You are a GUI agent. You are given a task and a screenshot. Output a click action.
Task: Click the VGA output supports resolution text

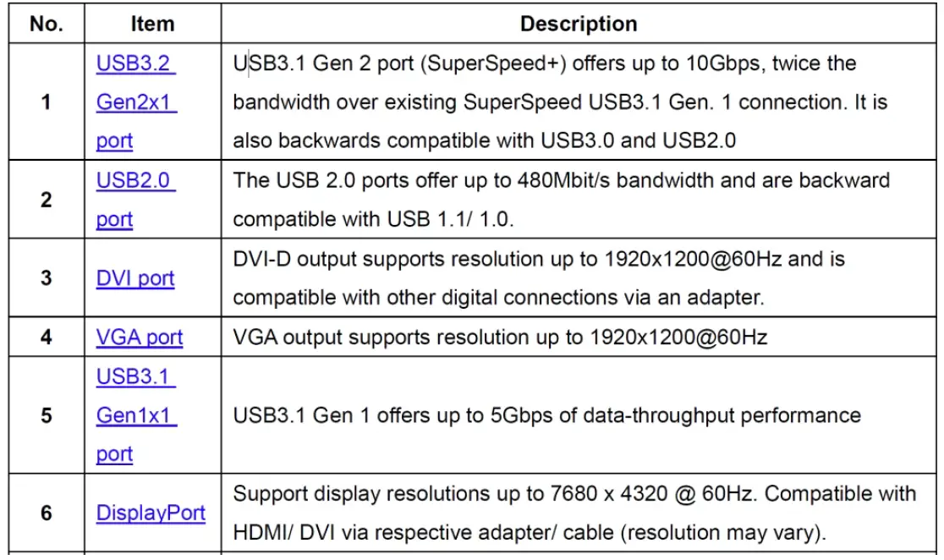[500, 337]
